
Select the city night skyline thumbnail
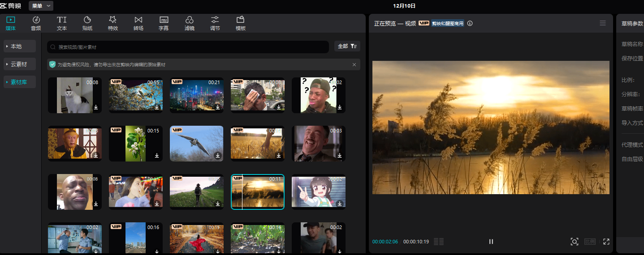click(x=196, y=95)
